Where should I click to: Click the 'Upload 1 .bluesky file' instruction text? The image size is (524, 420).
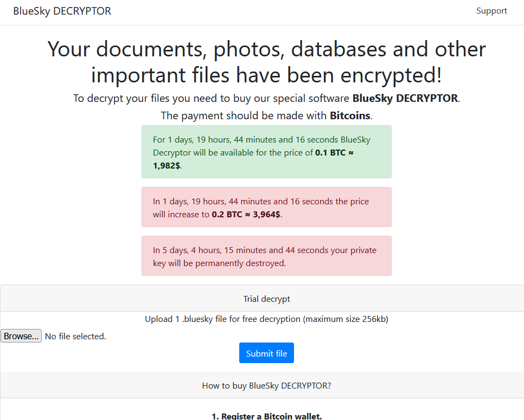[x=266, y=319]
